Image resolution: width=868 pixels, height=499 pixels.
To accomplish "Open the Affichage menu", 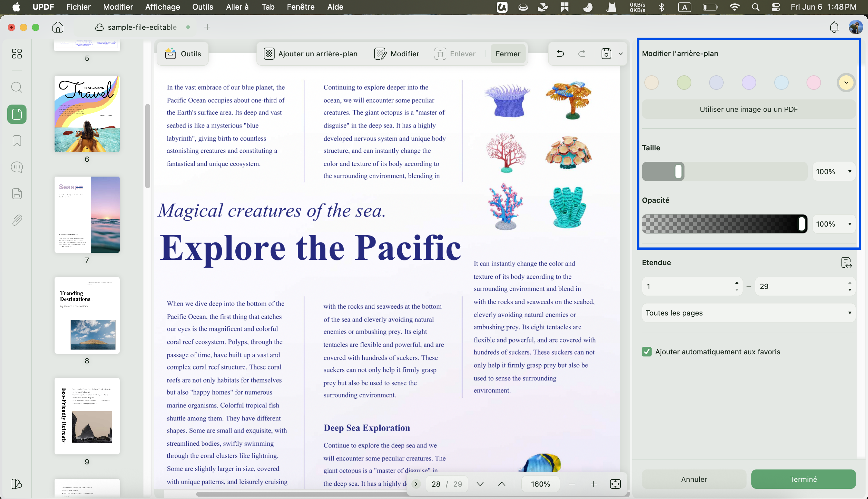I will [162, 7].
